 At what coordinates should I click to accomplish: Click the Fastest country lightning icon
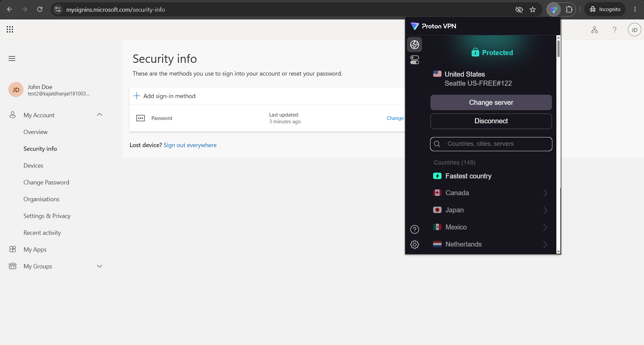pyautogui.click(x=437, y=176)
